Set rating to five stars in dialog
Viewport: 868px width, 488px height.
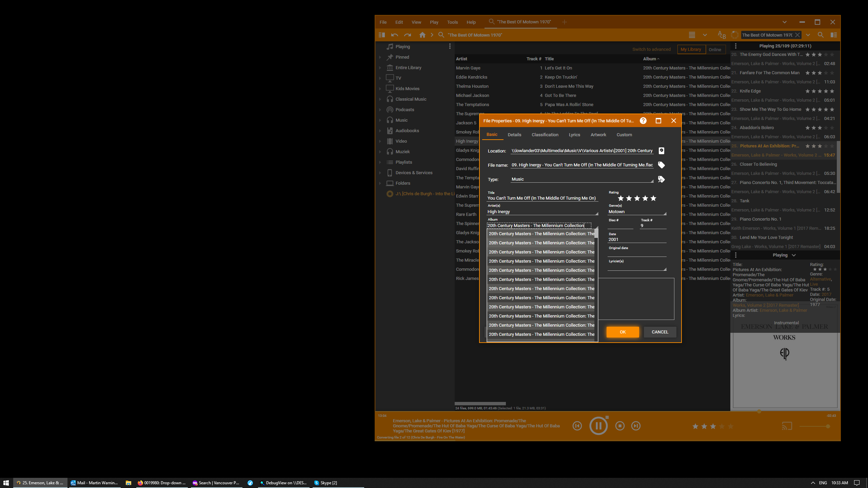(653, 198)
